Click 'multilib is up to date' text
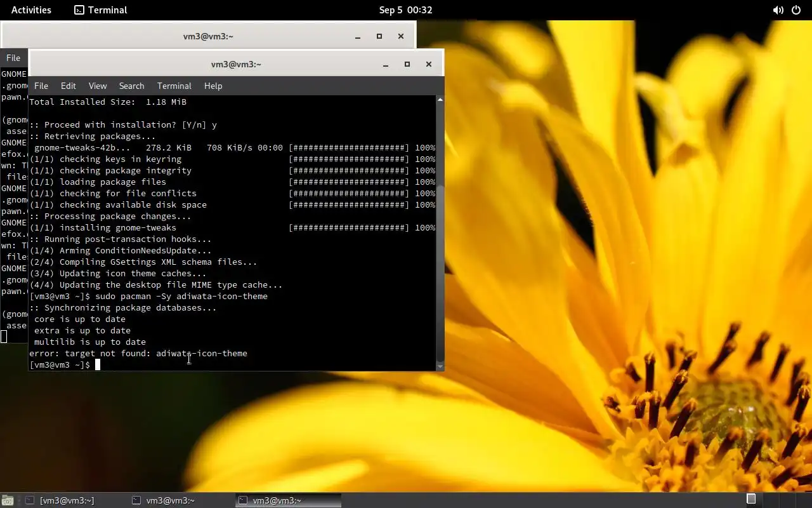 point(90,342)
